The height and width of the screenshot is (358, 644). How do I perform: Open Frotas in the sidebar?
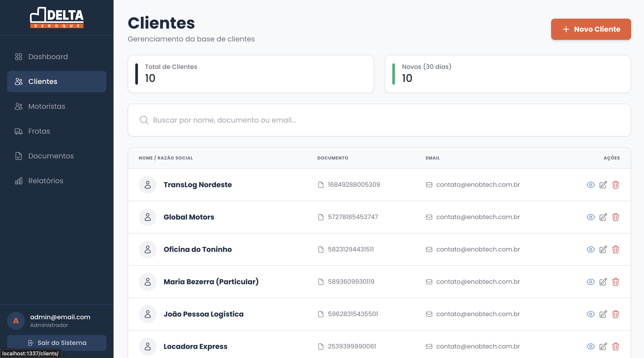[39, 131]
